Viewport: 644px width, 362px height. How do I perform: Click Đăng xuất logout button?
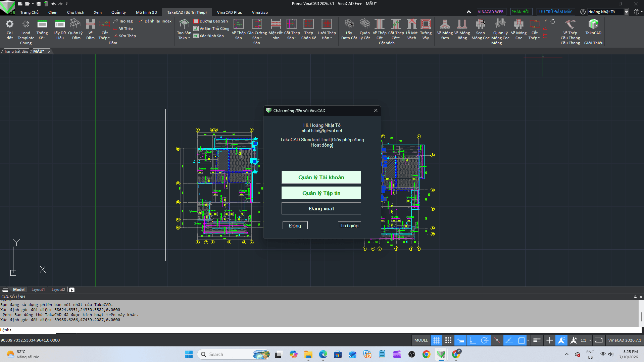coord(321,208)
